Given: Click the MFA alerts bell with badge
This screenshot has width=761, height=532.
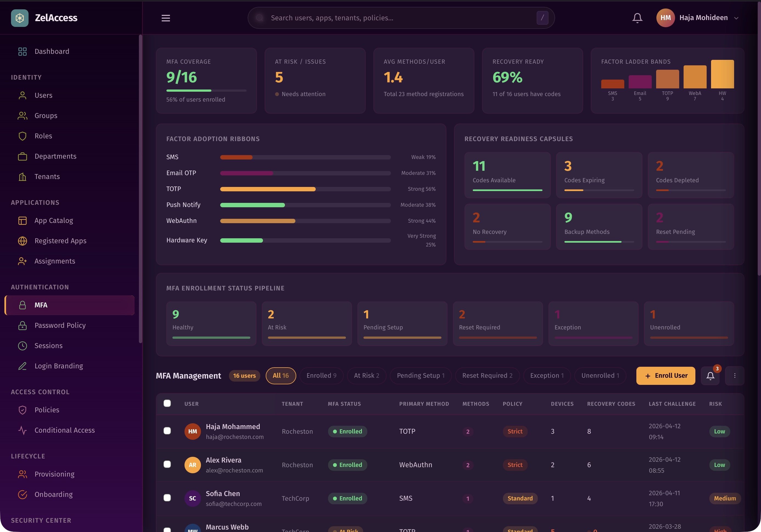Looking at the screenshot, I should click(x=710, y=376).
